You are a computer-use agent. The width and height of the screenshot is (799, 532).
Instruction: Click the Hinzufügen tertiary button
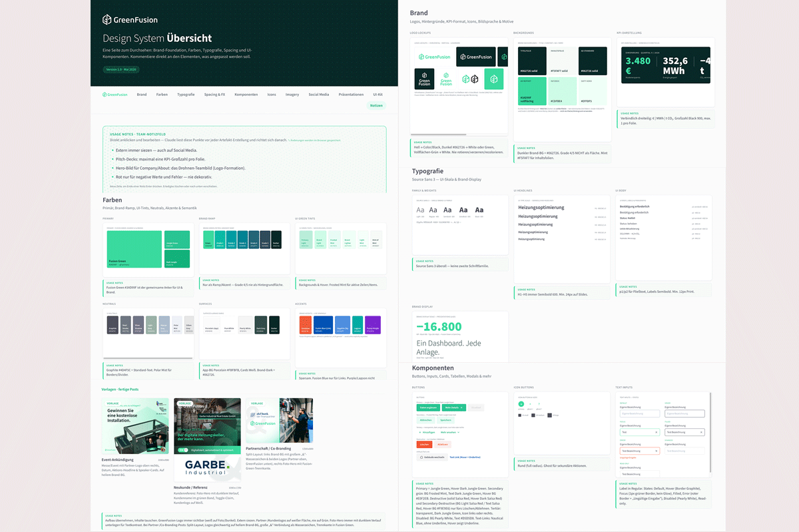pyautogui.click(x=427, y=432)
